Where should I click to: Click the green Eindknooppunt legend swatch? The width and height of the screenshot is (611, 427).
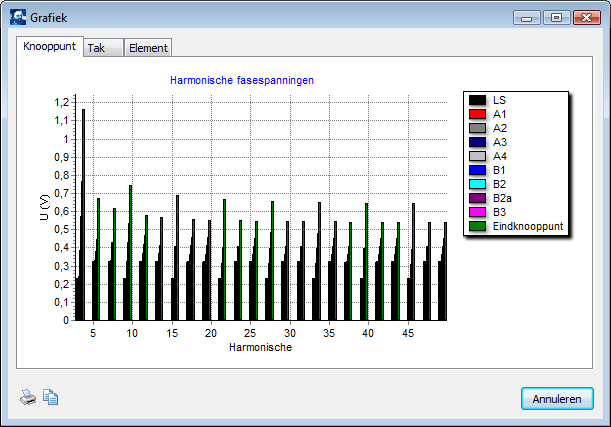(x=478, y=227)
